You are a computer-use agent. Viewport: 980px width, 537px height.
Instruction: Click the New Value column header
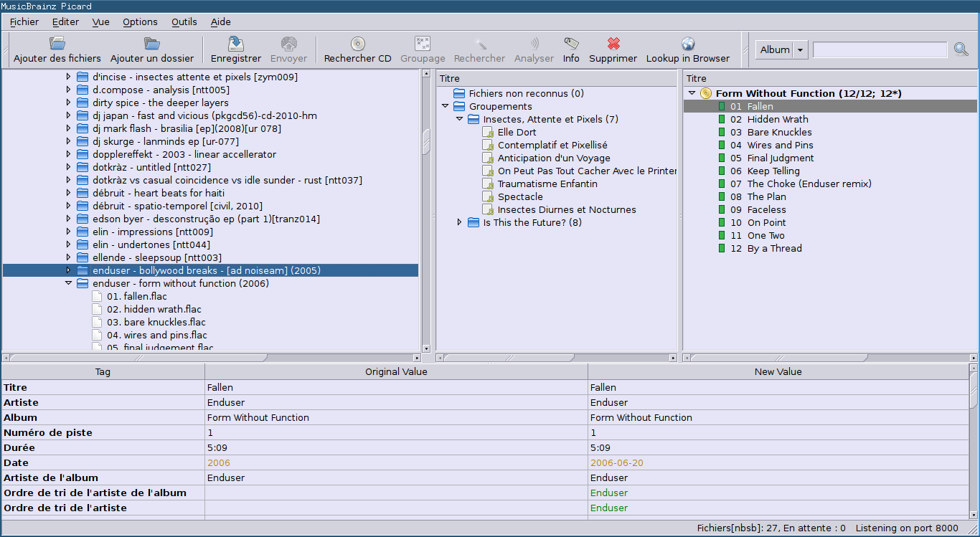[778, 371]
